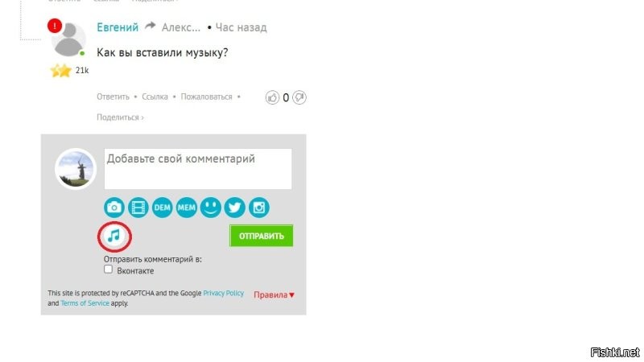Image resolution: width=644 pixels, height=362 pixels.
Task: Click the Добавьте свой комментарий text field
Action: [x=198, y=169]
